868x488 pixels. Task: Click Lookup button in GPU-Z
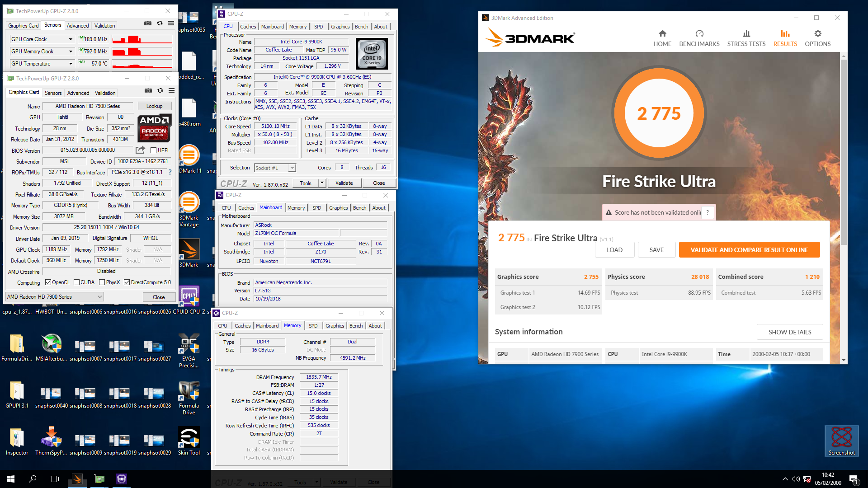tap(154, 106)
